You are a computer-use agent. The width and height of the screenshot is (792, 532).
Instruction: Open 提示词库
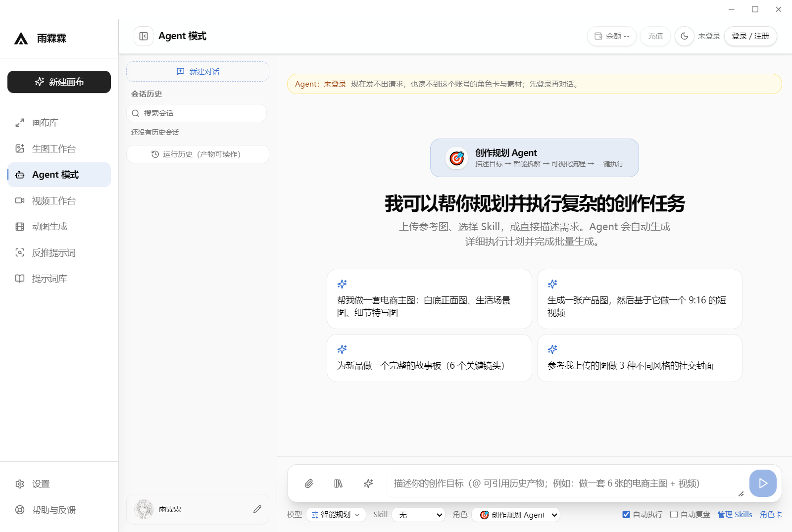59,279
